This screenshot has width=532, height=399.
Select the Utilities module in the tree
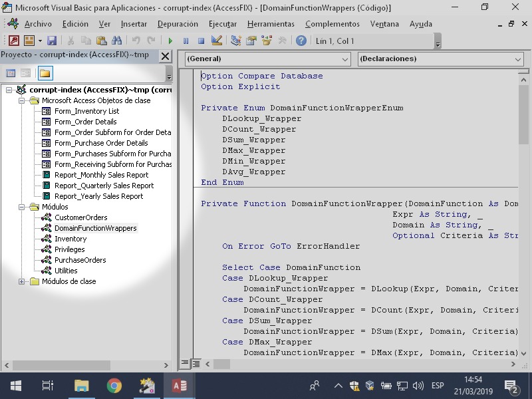66,271
